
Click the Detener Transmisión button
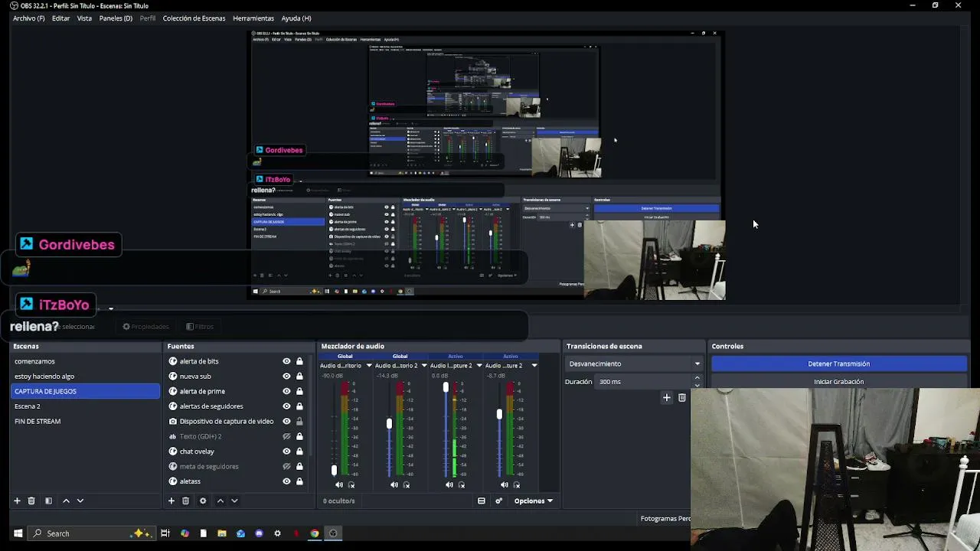838,364
